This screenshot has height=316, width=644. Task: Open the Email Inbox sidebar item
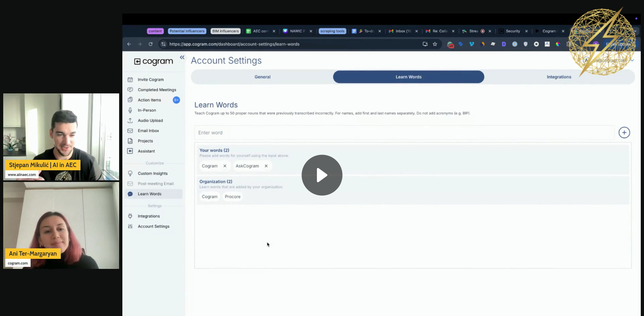pyautogui.click(x=148, y=131)
